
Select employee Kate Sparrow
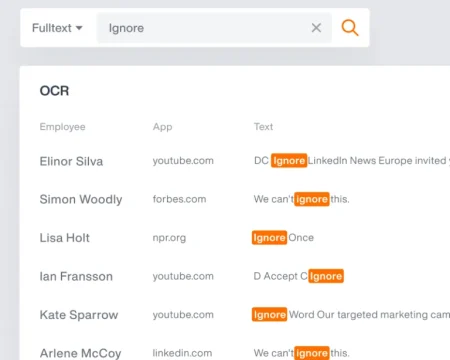point(79,315)
